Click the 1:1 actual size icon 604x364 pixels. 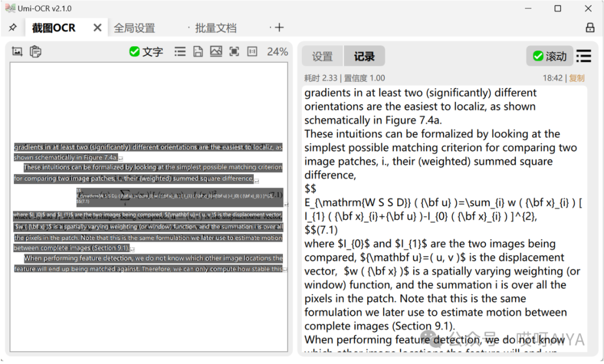[252, 52]
